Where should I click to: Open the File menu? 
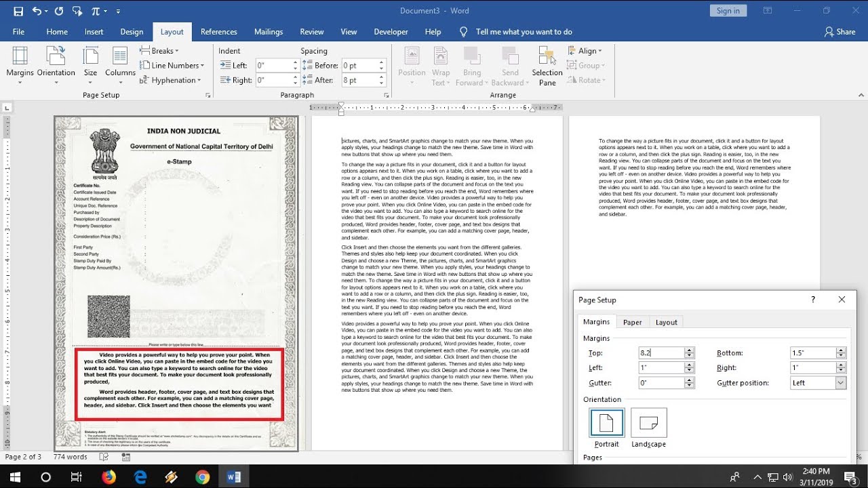18,32
